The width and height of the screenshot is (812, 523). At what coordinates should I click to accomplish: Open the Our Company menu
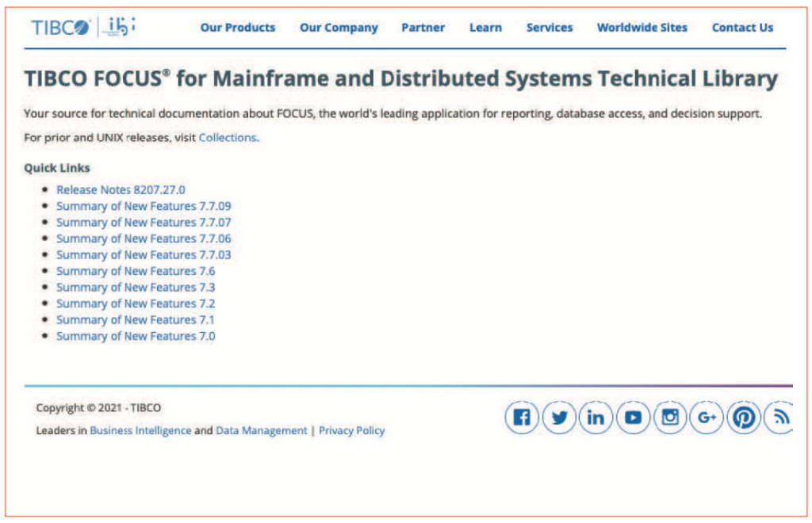pyautogui.click(x=339, y=28)
